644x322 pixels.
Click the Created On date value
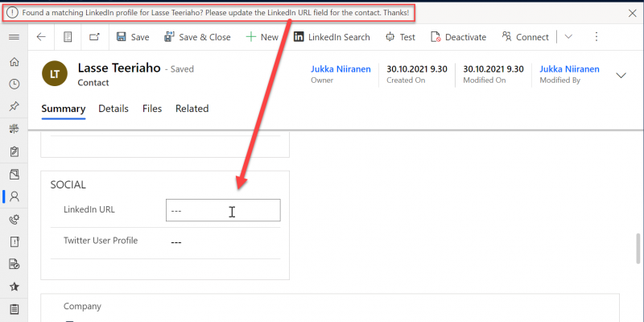[417, 69]
